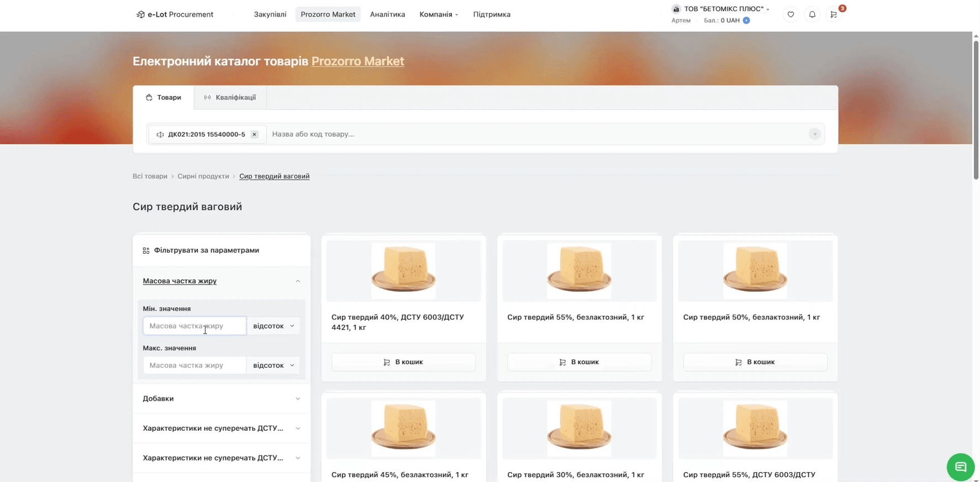Viewport: 980px width, 482px height.
Task: Click the Prozorro Market heading link
Action: click(358, 61)
